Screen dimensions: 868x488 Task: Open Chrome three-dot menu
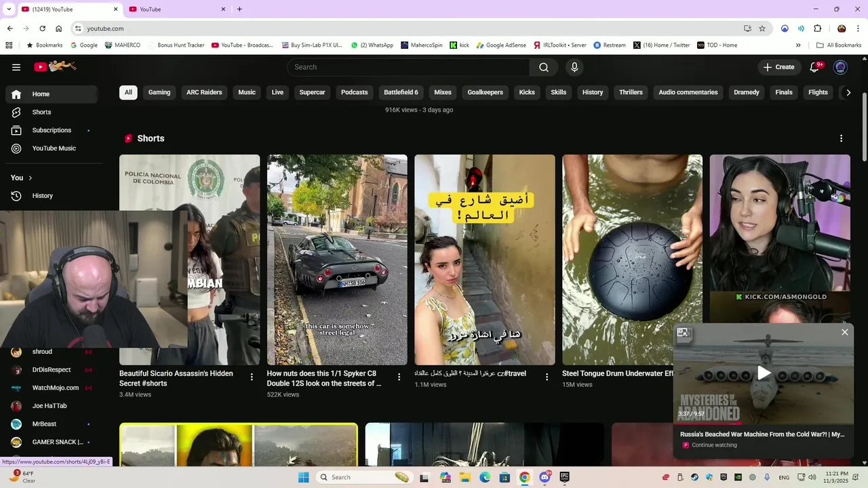[858, 28]
